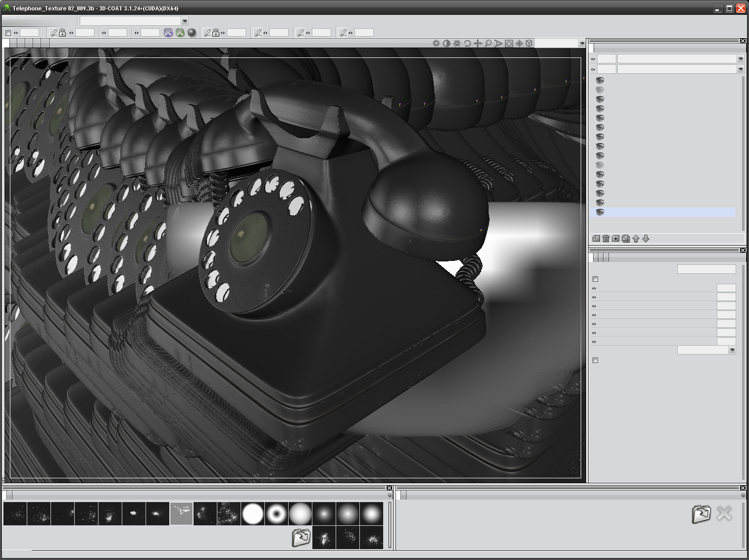Create a new layer with the new layer icon
The height and width of the screenshot is (560, 749).
coord(597,239)
